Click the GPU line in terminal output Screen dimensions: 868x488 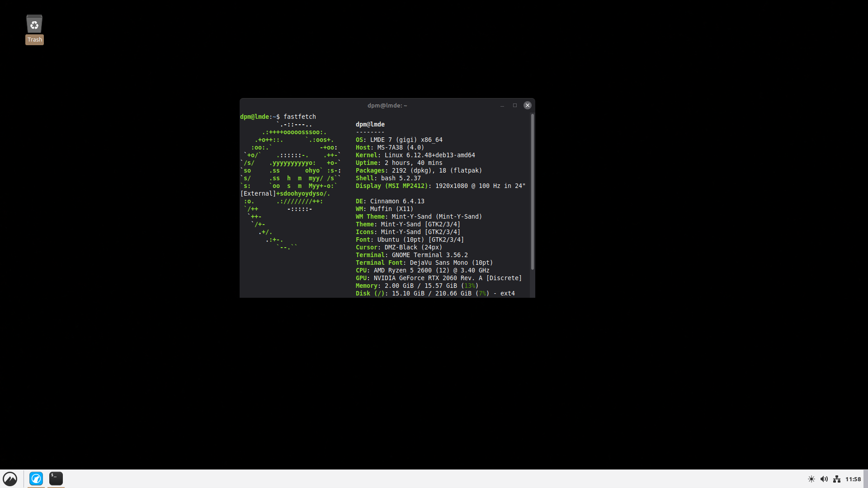(439, 278)
